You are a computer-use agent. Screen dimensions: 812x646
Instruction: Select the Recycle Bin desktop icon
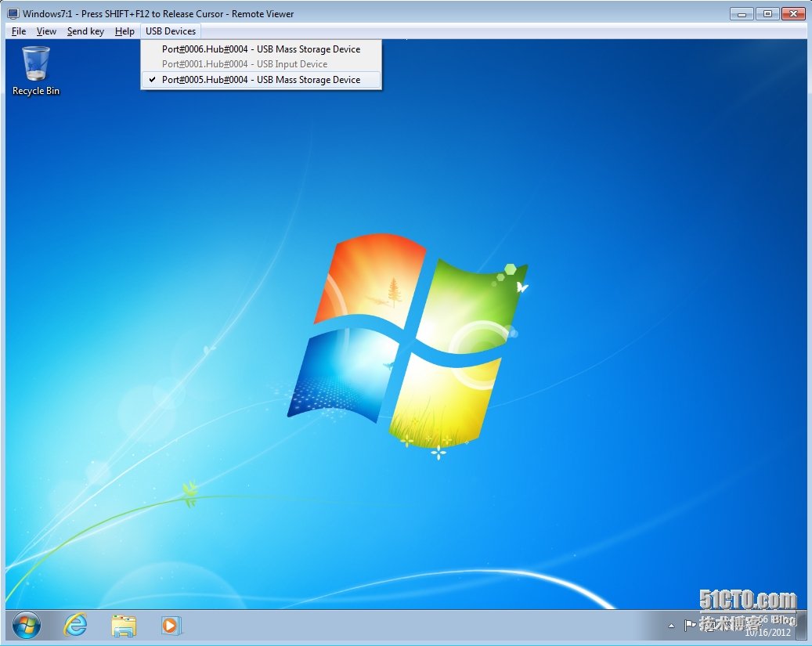tap(36, 70)
